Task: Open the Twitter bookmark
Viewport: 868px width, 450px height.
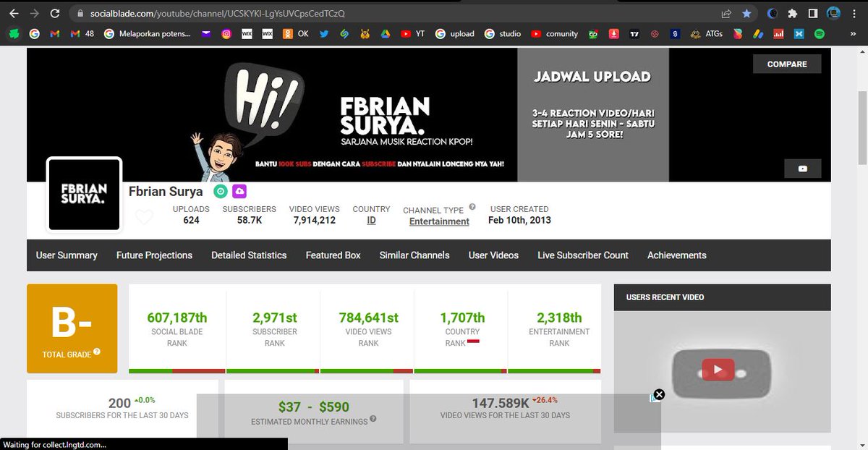Action: pyautogui.click(x=323, y=33)
